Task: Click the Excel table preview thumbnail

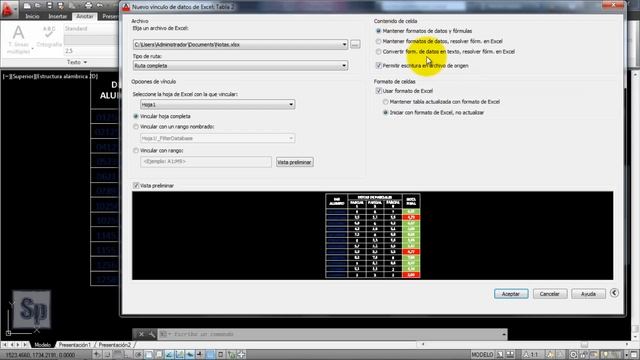Action: click(373, 236)
